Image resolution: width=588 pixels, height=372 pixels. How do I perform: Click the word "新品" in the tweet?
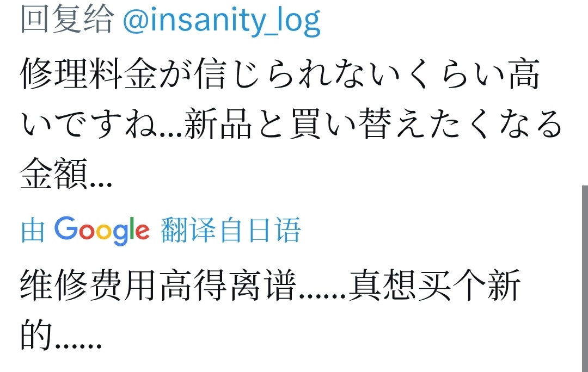(218, 125)
